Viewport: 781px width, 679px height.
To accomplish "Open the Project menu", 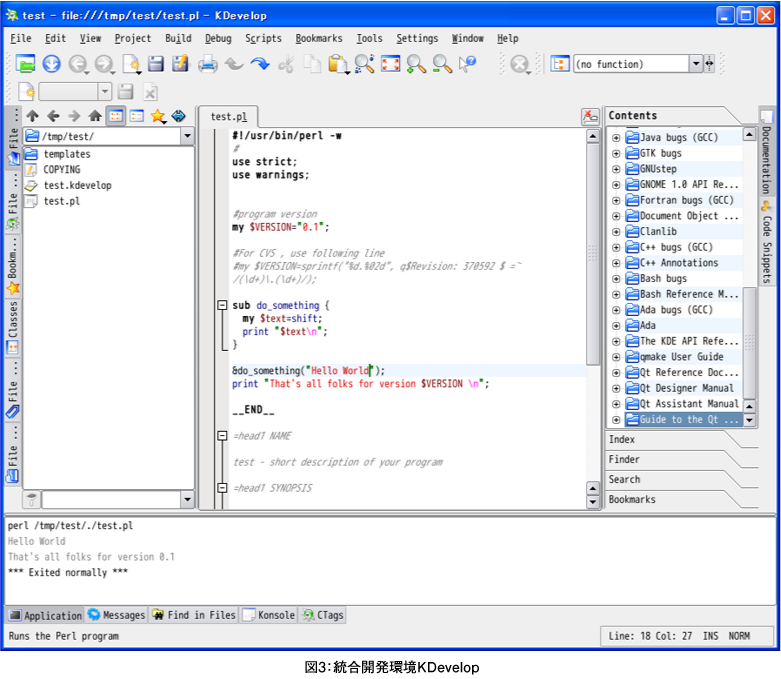I will click(132, 38).
